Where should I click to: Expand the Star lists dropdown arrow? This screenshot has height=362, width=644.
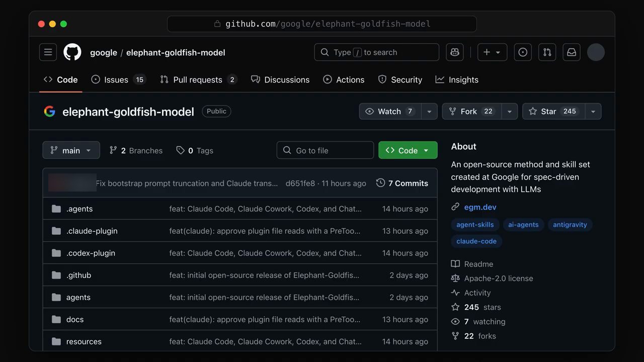pyautogui.click(x=593, y=112)
